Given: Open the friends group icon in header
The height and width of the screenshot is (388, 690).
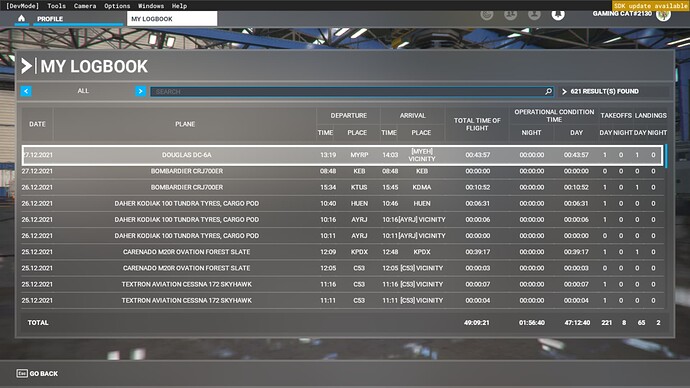Looking at the screenshot, I should pos(510,15).
